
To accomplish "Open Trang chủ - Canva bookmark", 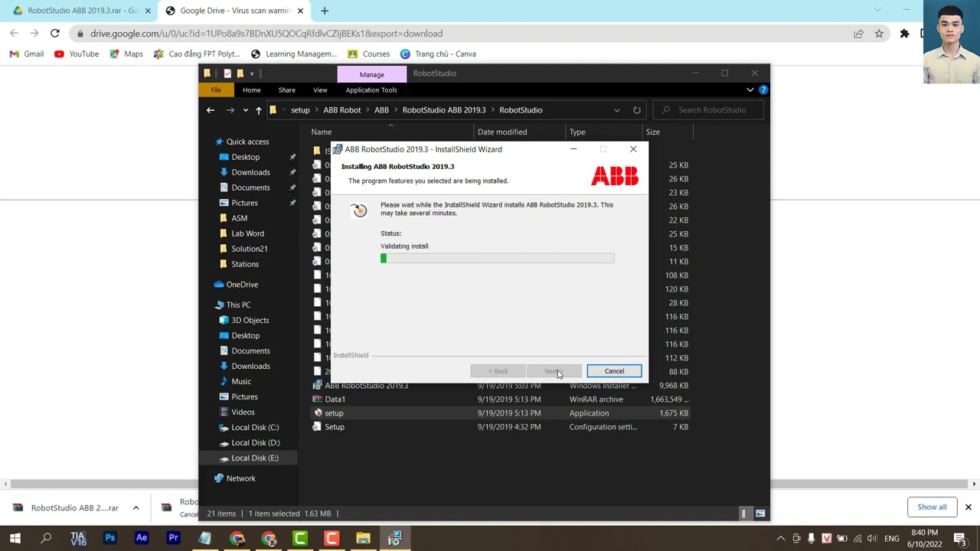I will click(x=438, y=54).
